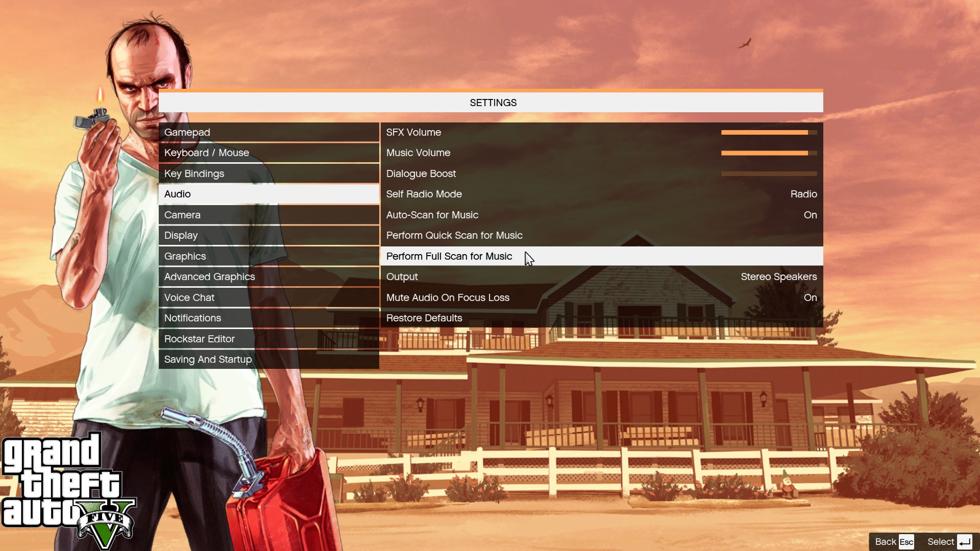Screen dimensions: 980x551
Task: Click the Notifications settings icon
Action: (x=192, y=317)
